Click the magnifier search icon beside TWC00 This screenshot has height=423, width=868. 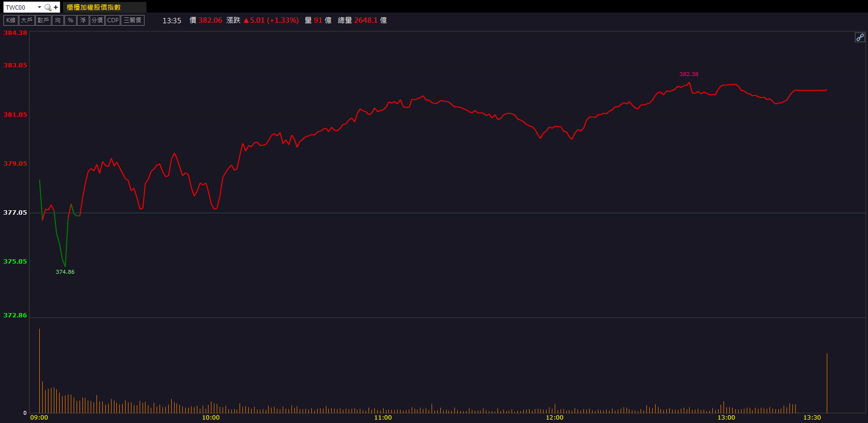(48, 7)
